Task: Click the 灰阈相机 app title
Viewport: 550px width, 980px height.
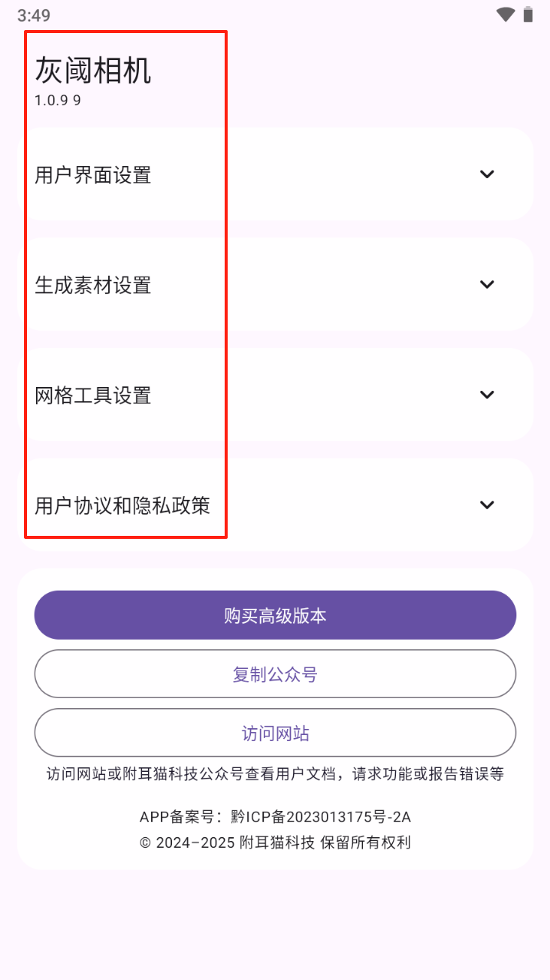Action: pos(93,71)
